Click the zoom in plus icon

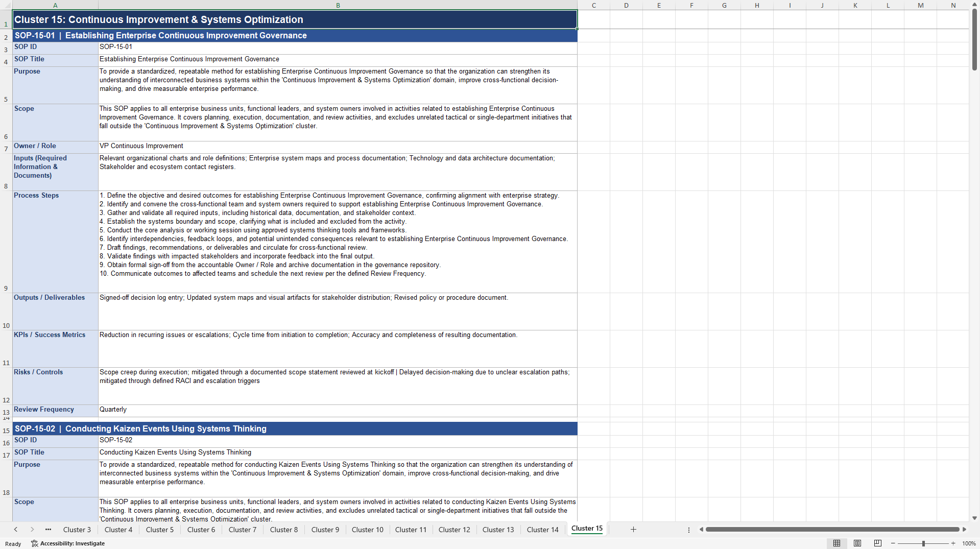pos(953,543)
